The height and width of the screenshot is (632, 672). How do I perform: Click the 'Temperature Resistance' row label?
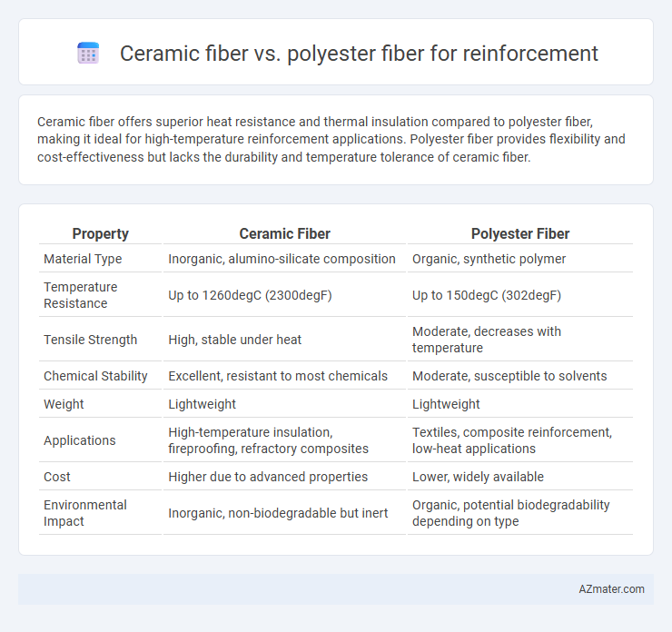click(81, 295)
